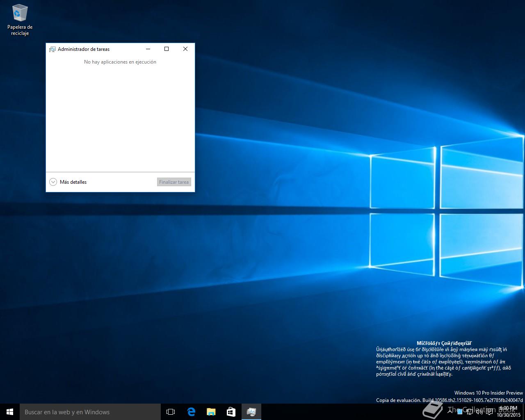525x420 pixels.
Task: Minimize the Administrador de tareas window
Action: [x=148, y=49]
